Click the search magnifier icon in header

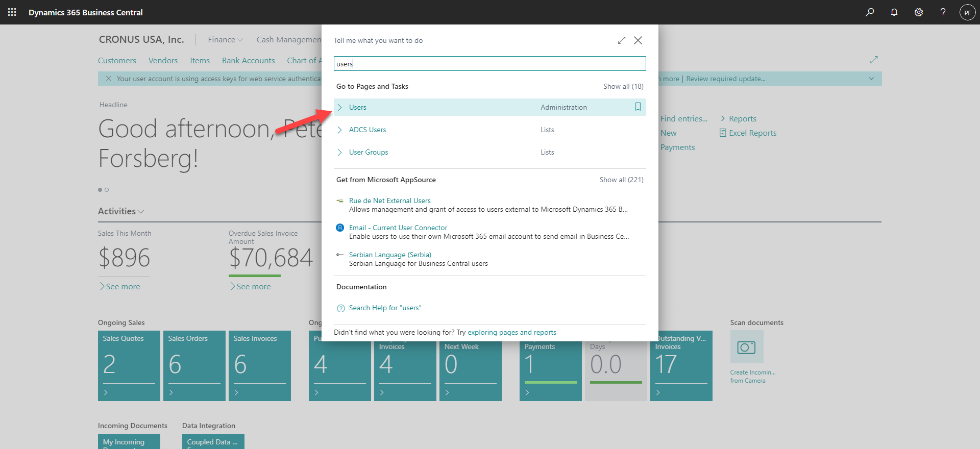pyautogui.click(x=870, y=12)
